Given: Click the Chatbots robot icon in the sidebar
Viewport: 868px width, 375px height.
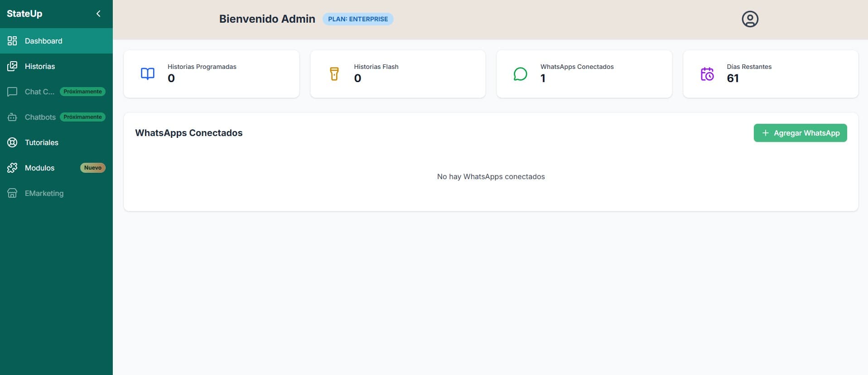Looking at the screenshot, I should pyautogui.click(x=12, y=117).
